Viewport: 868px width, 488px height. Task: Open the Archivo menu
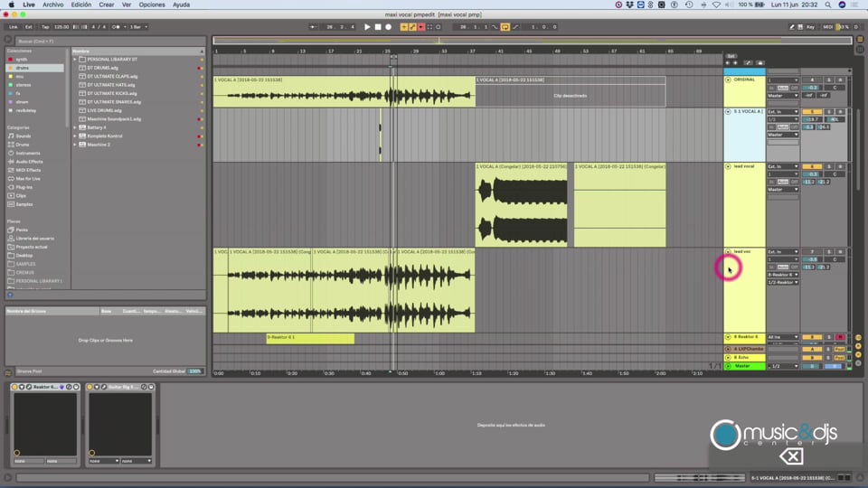(53, 5)
